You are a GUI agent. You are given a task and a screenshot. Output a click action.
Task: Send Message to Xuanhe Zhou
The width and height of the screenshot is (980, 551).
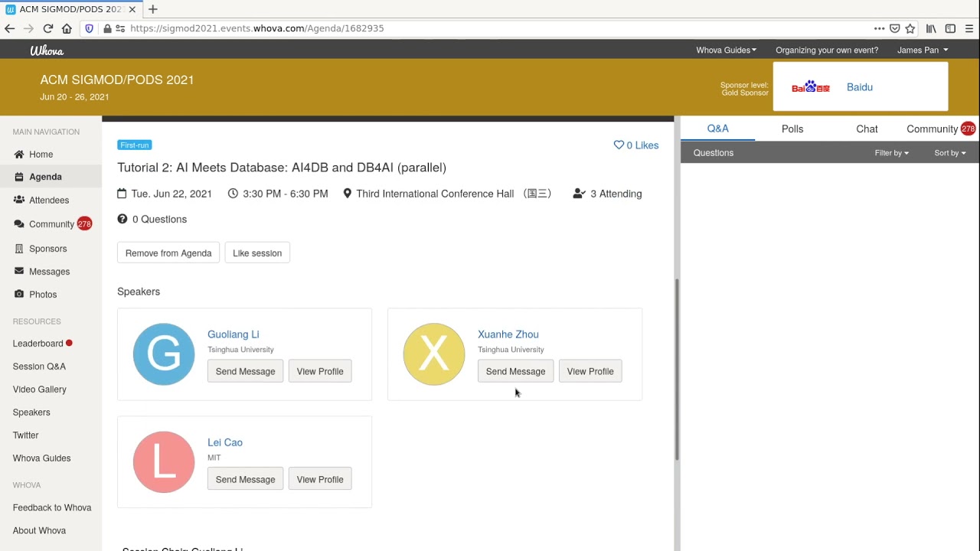pos(515,371)
